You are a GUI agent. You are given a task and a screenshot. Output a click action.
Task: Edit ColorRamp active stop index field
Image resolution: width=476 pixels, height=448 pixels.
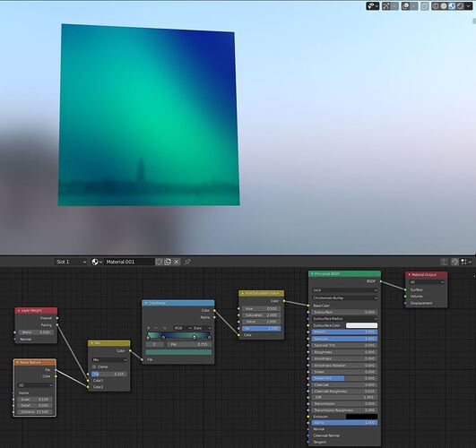[155, 344]
